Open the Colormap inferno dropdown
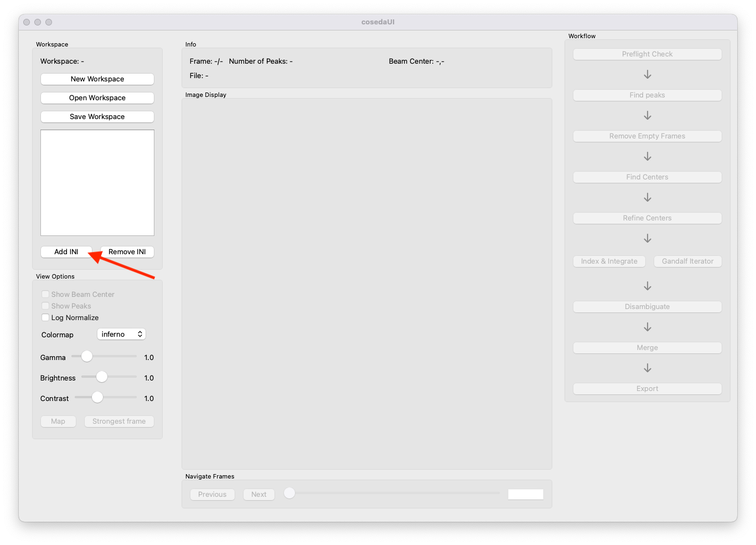Screen dimensions: 756x545 (x=122, y=335)
